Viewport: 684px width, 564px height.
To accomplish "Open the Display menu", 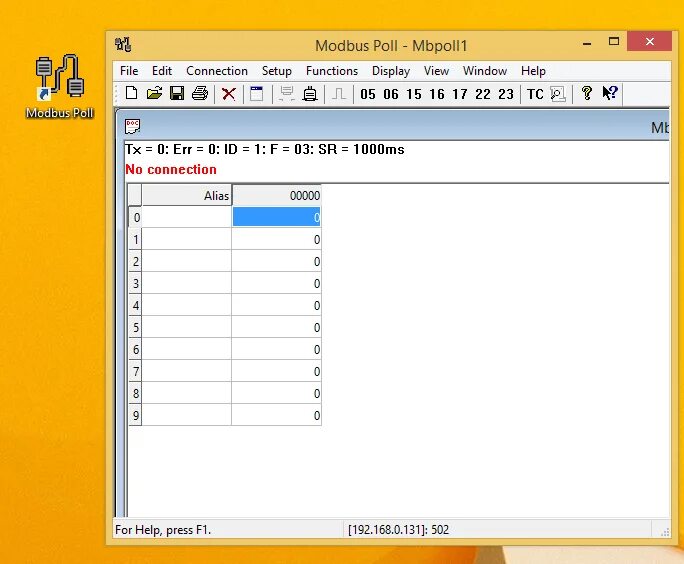I will (x=391, y=71).
